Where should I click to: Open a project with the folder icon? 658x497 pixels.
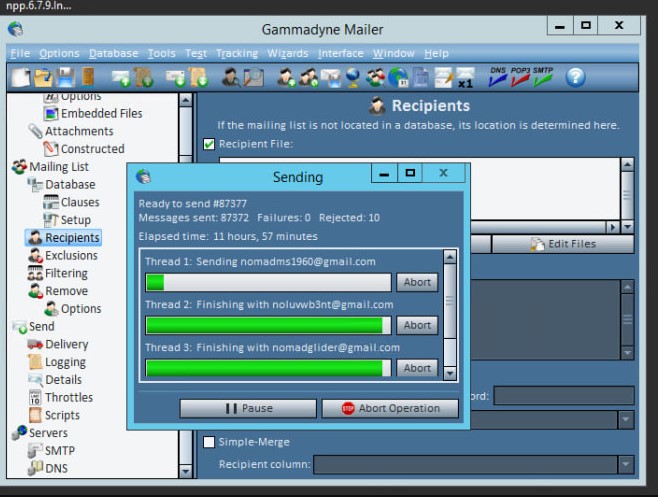(43, 77)
